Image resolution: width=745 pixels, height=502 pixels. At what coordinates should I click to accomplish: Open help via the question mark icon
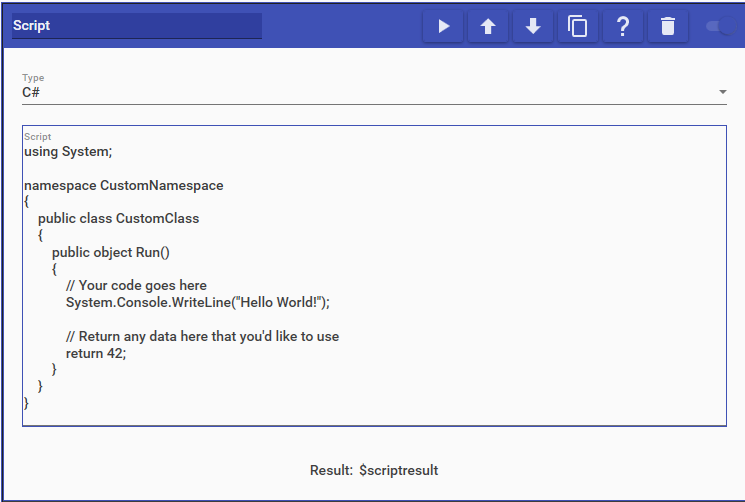(623, 27)
